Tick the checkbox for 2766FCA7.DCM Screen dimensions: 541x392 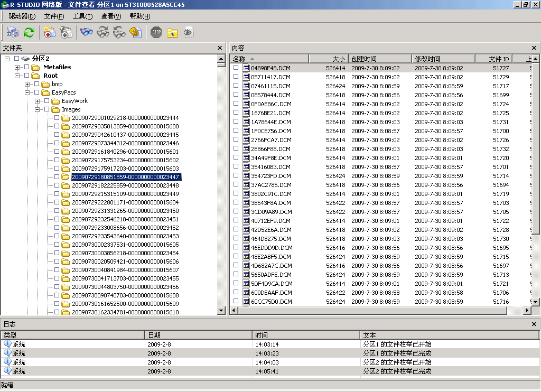point(236,139)
